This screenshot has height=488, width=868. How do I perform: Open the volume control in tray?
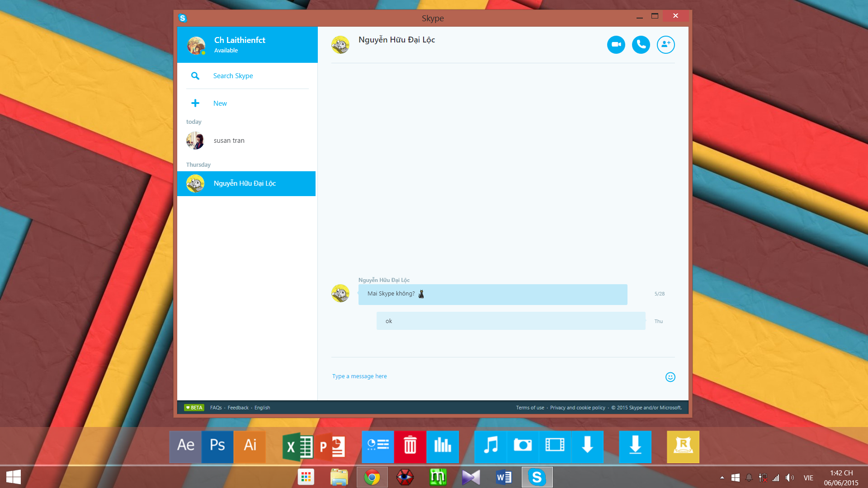point(790,478)
